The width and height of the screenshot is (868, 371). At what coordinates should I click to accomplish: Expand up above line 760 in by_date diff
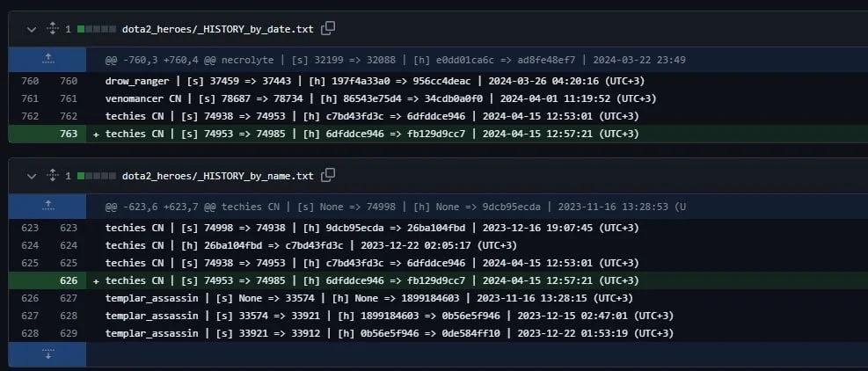[x=47, y=60]
